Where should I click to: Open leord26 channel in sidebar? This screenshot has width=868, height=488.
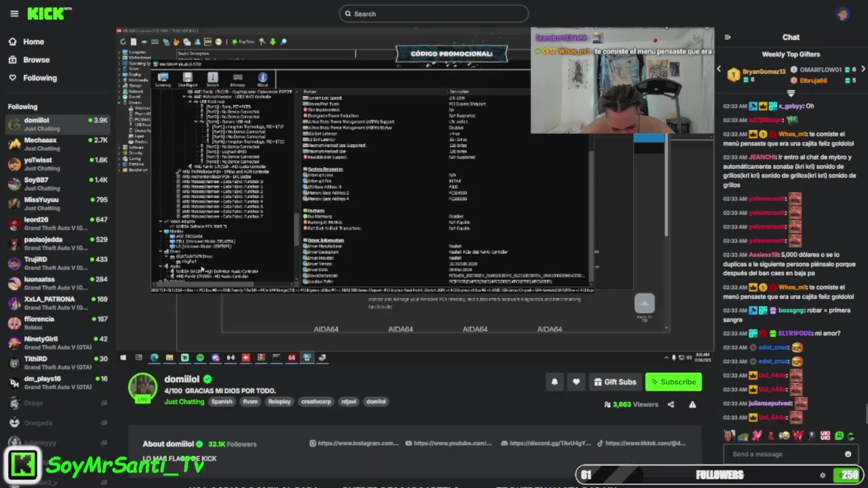click(58, 224)
